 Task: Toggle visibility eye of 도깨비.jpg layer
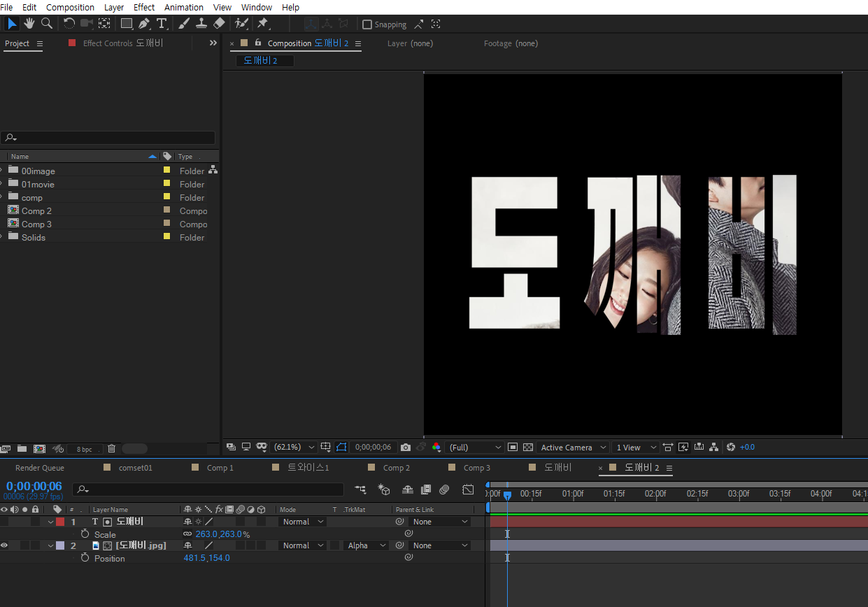tap(4, 545)
